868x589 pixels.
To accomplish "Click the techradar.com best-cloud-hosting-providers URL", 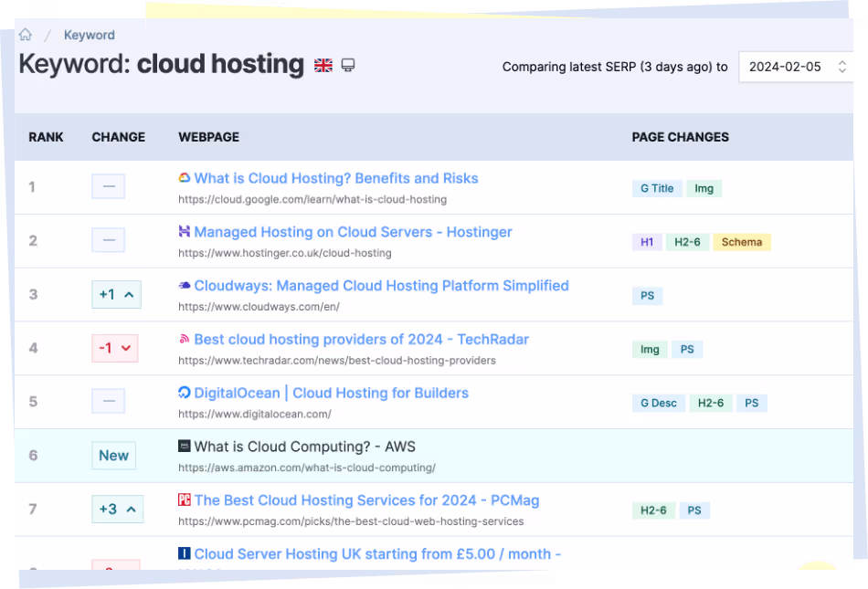I will pos(336,361).
